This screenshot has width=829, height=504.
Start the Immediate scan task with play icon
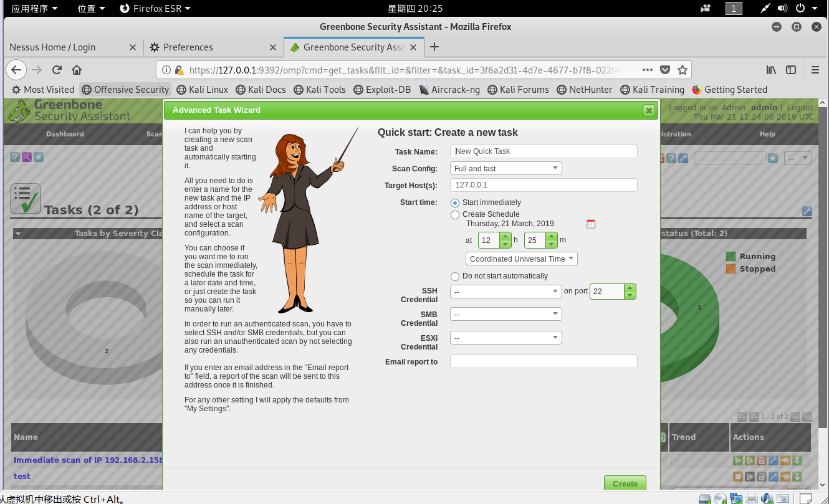(x=738, y=460)
